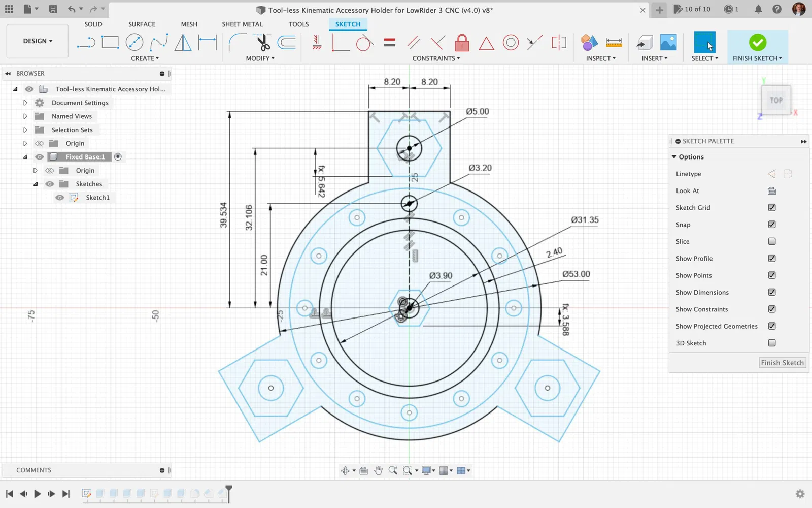Select the Line tool in Create
The image size is (812, 508).
(x=86, y=43)
